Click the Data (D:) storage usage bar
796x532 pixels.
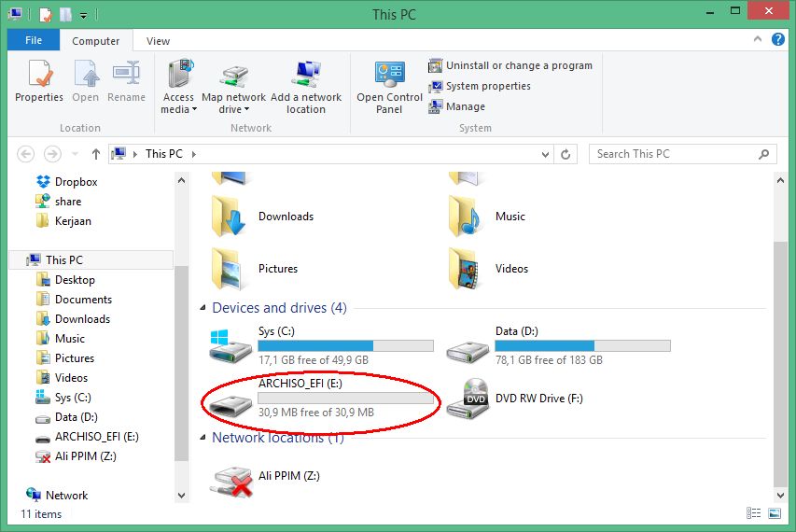[582, 345]
